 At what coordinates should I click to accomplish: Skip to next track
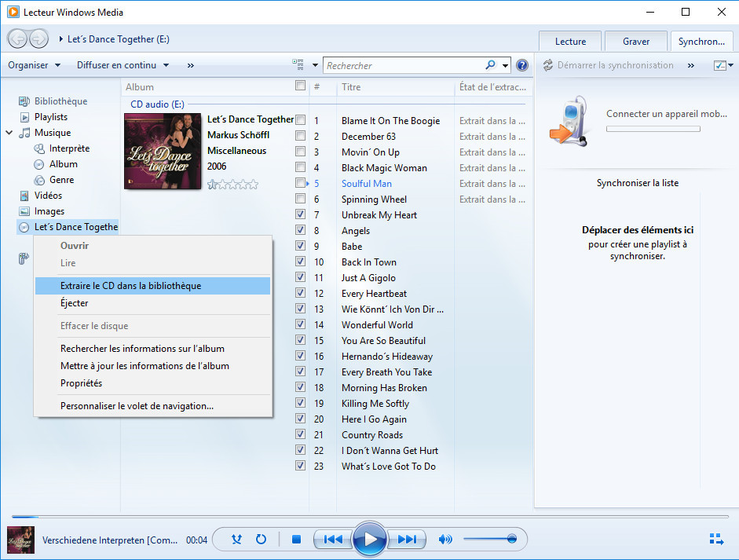tap(407, 539)
